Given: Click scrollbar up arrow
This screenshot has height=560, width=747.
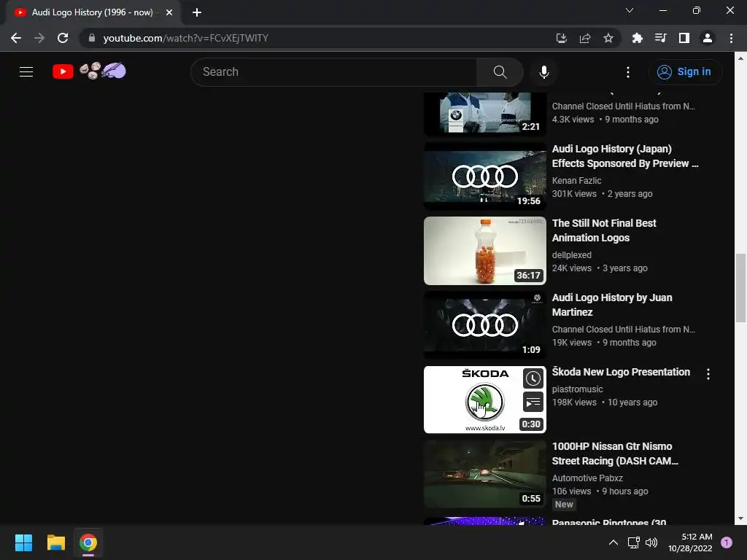Looking at the screenshot, I should (x=740, y=58).
